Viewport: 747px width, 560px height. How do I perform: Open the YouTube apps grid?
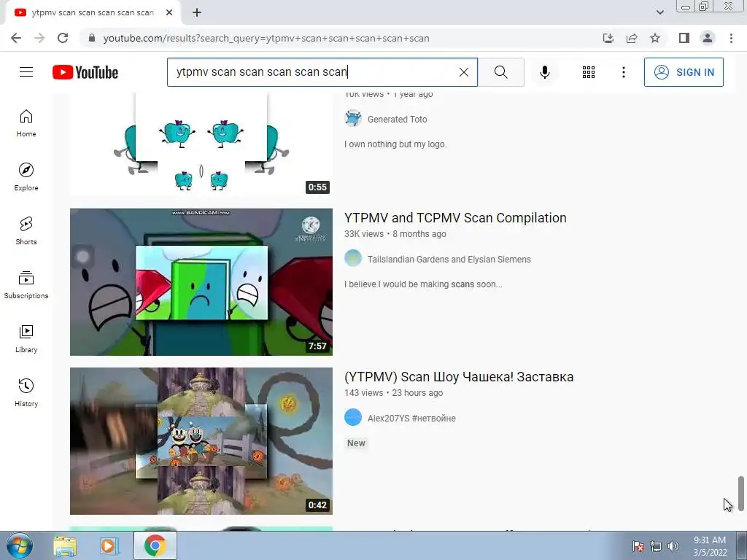click(x=589, y=72)
